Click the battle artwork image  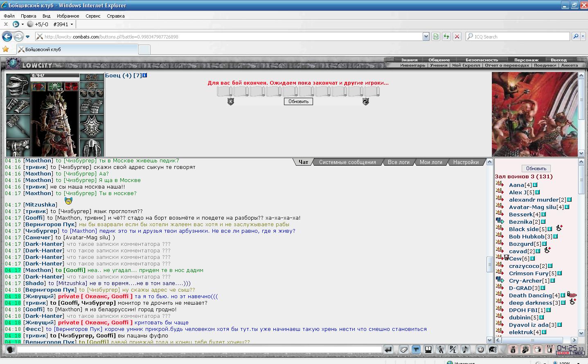coord(534,114)
